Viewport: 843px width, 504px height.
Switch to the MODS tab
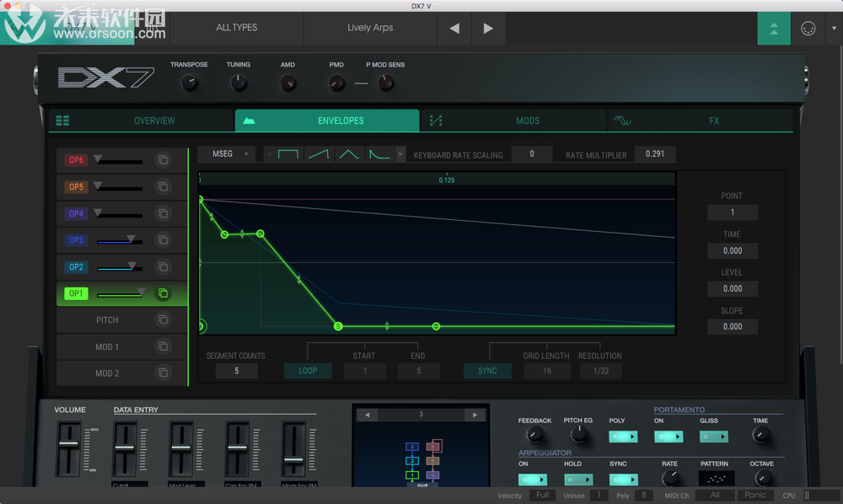tap(513, 121)
